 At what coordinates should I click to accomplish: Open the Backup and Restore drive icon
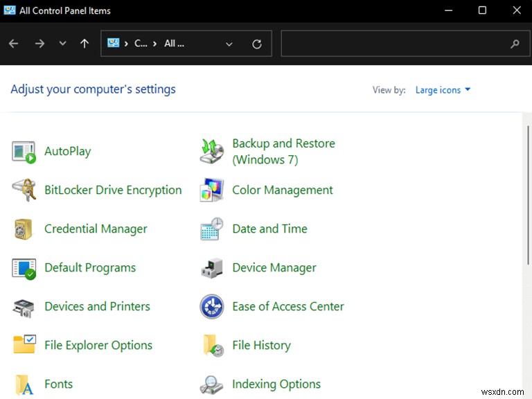(x=212, y=151)
